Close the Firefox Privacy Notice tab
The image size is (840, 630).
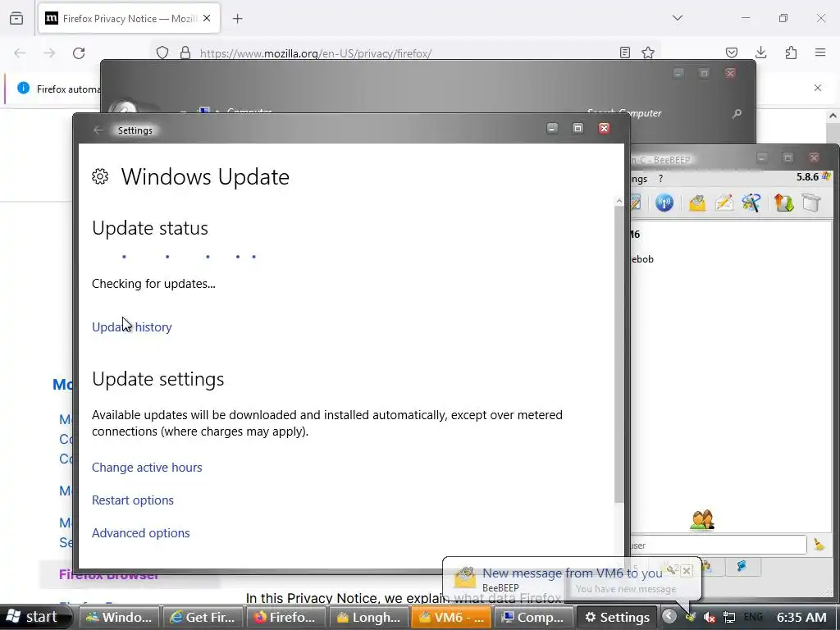click(x=207, y=18)
